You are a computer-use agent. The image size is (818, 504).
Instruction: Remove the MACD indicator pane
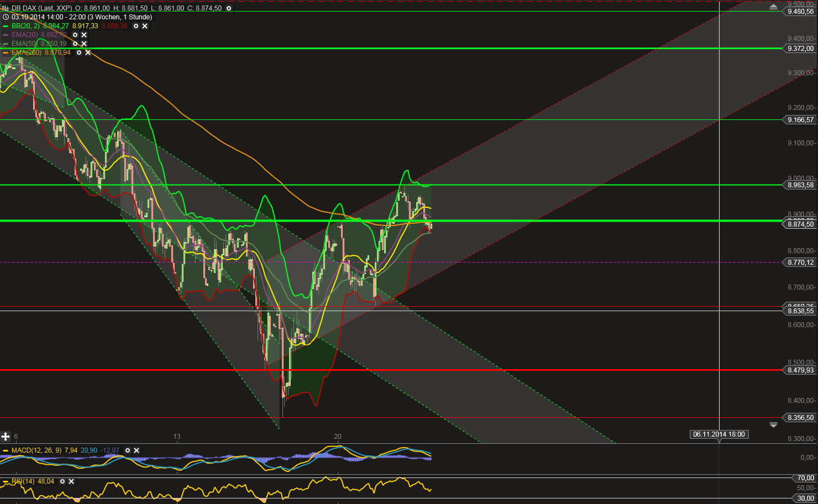[x=136, y=450]
